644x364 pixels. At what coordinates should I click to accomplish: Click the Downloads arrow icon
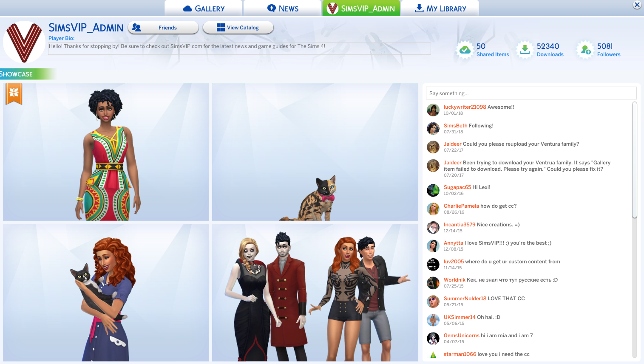[x=525, y=50]
